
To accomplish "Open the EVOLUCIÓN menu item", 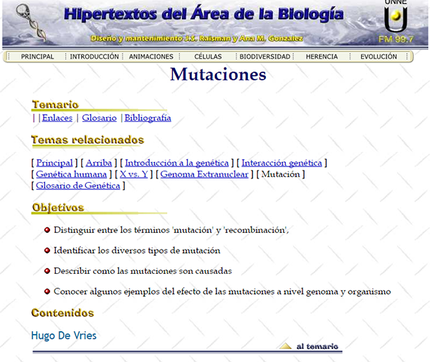I will tap(379, 57).
